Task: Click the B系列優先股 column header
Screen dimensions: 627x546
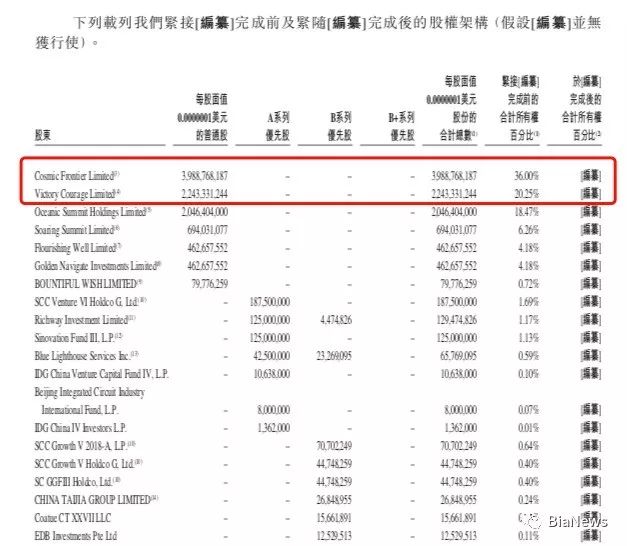Action: point(340,126)
